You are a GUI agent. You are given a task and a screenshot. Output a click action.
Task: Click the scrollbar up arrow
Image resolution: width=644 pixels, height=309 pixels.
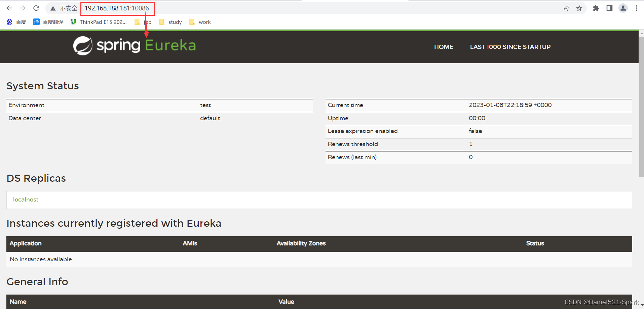641,33
